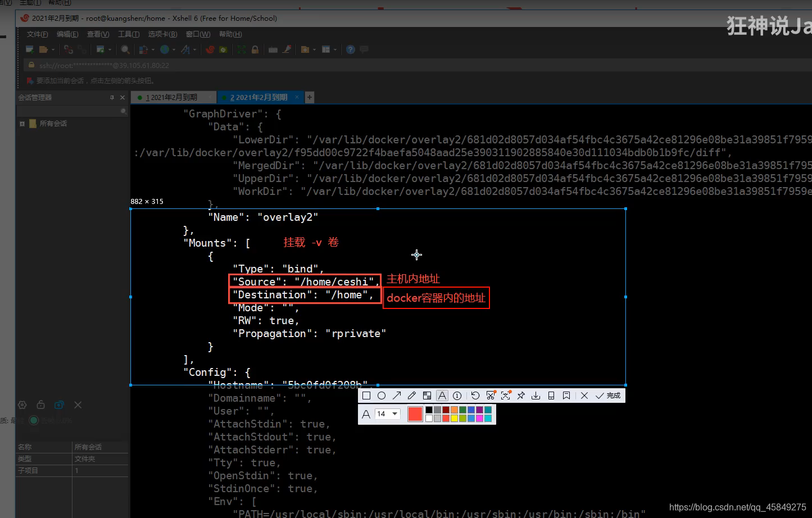Select the numbered marker tool
Screen dimensions: 812x518
(457, 396)
